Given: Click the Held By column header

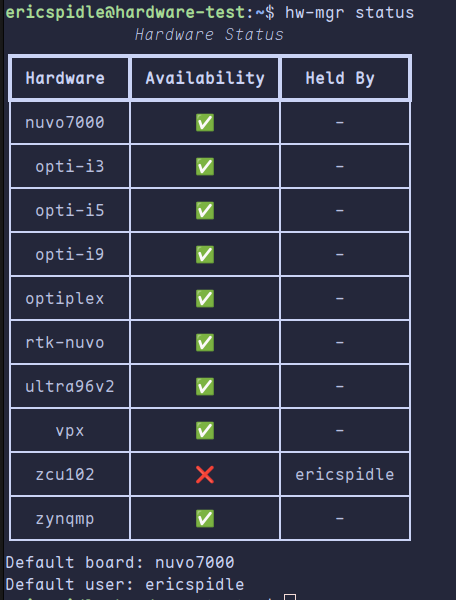Looking at the screenshot, I should (x=340, y=78).
